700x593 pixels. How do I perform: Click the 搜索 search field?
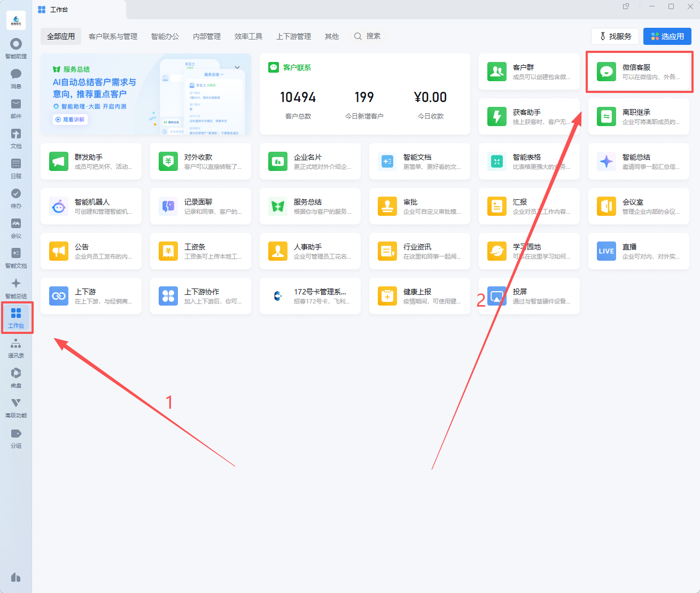pos(368,36)
